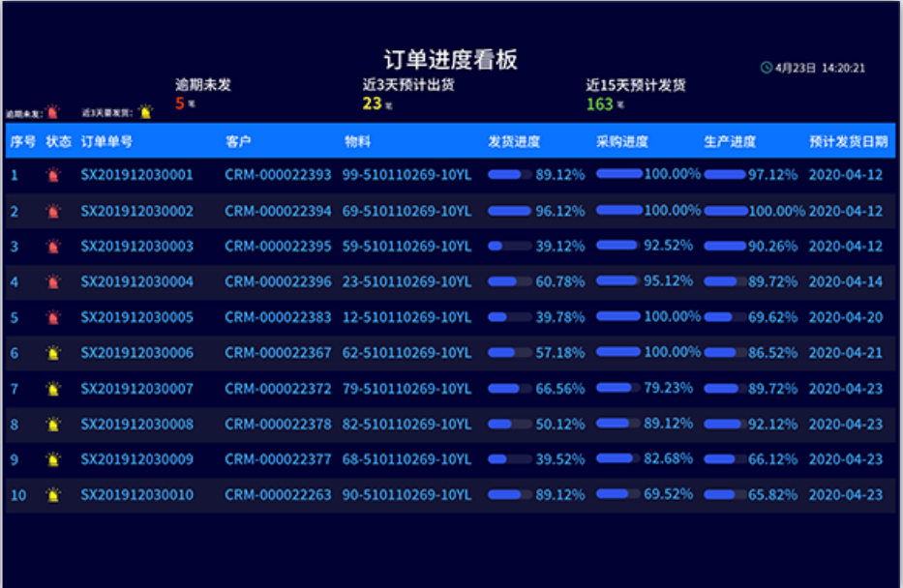Click the yellow alarm icon for order SX201912030008
This screenshot has height=588, width=903.
click(52, 424)
